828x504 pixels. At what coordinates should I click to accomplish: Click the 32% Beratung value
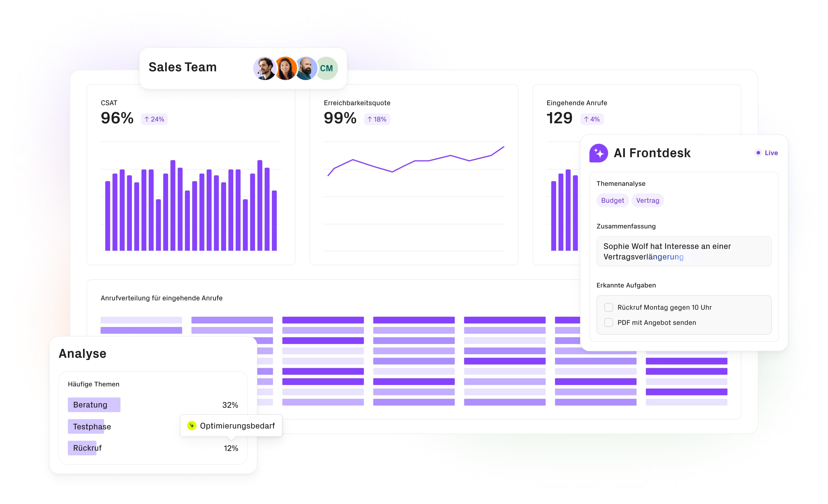coord(230,405)
